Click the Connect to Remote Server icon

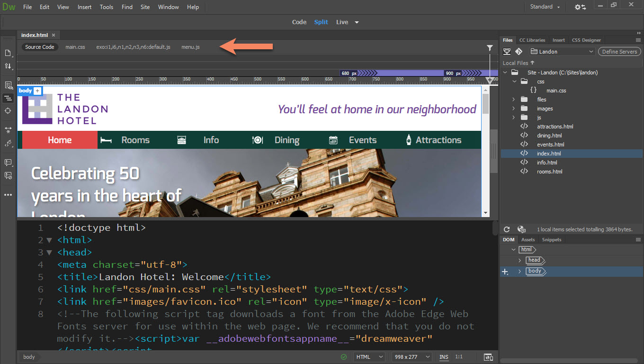pos(507,52)
